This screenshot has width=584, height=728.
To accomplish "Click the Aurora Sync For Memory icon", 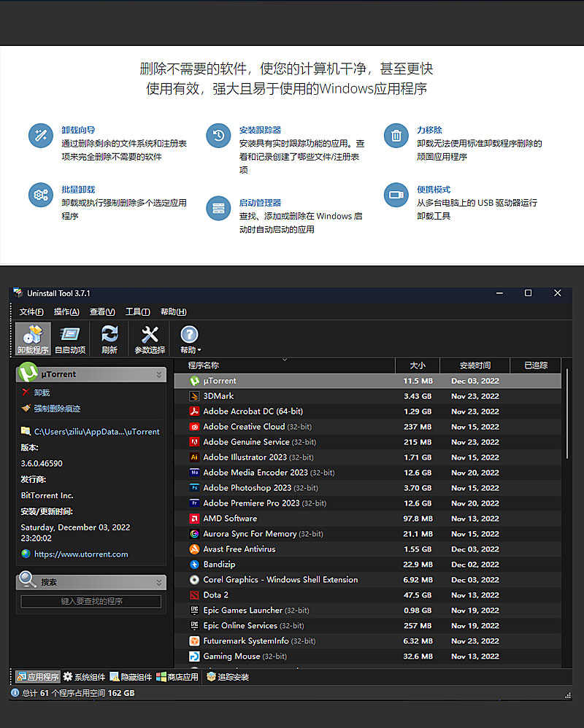I will [194, 534].
